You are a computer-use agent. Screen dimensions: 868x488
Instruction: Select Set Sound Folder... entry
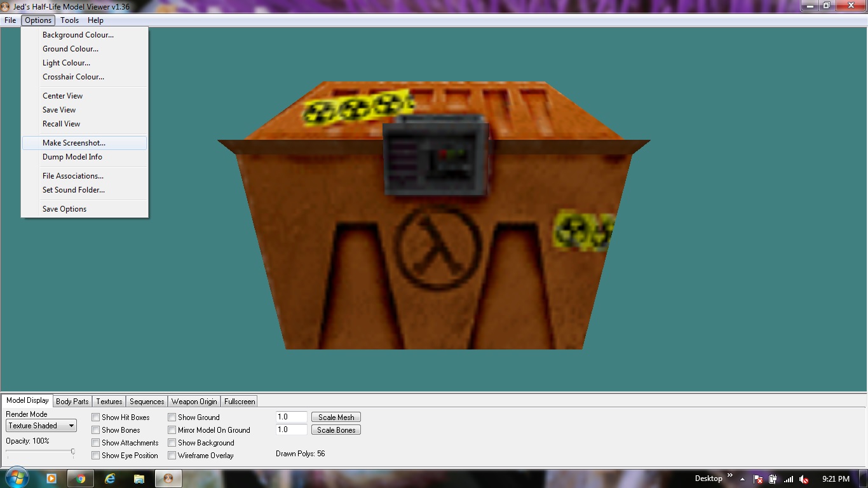[85, 190]
